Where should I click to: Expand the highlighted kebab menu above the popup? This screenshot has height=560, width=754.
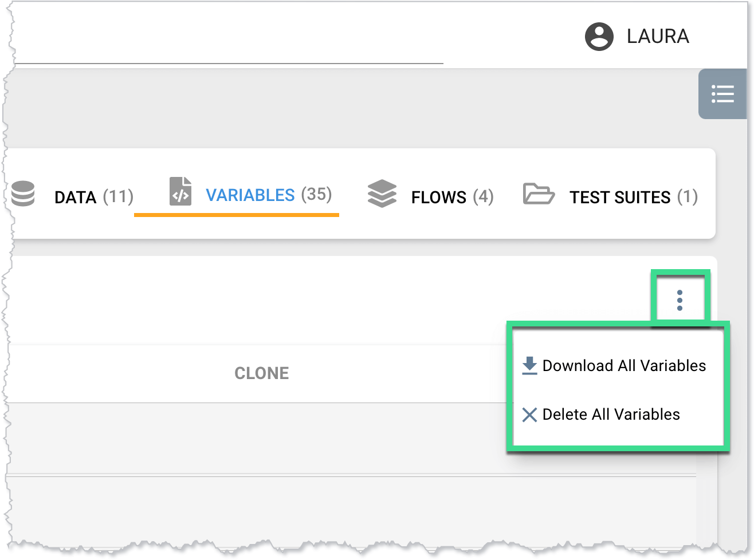pyautogui.click(x=680, y=301)
